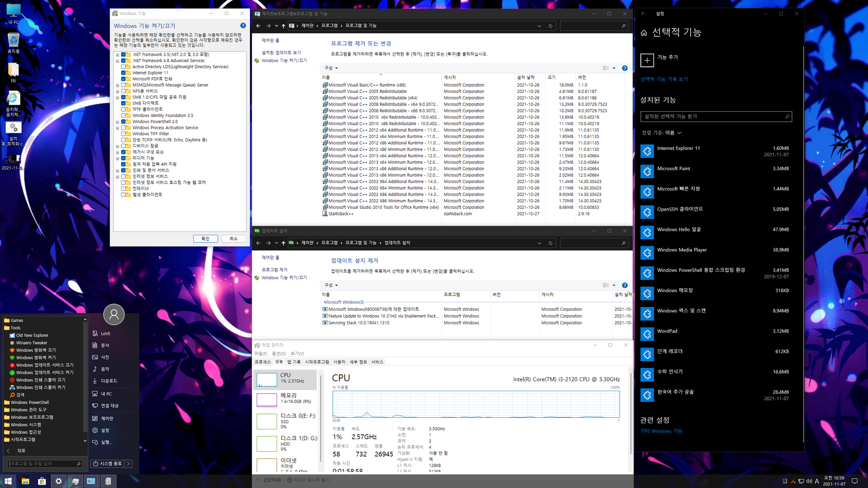Open Windows 방화벽 끄기 shortcut
This screenshot has width=868, height=488.
(x=36, y=350)
